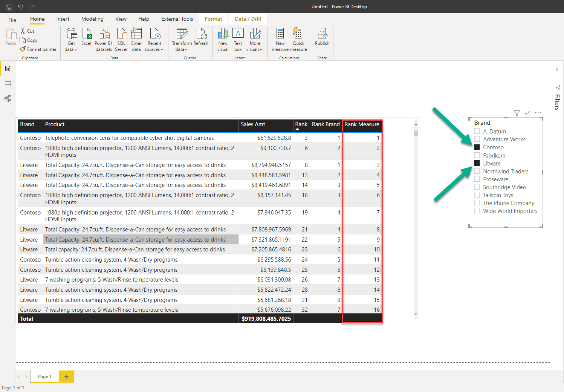Switch to the Insert ribbon tab
This screenshot has width=564, height=392.
click(x=63, y=19)
